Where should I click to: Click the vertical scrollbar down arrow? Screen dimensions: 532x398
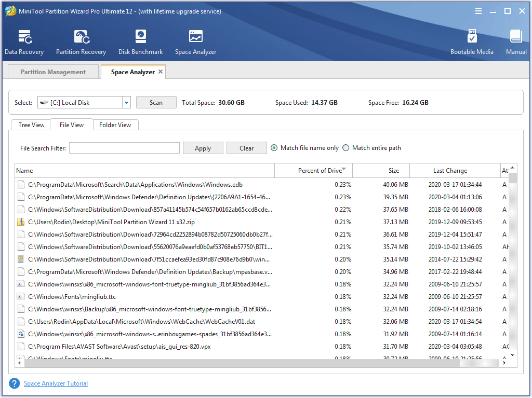(513, 355)
